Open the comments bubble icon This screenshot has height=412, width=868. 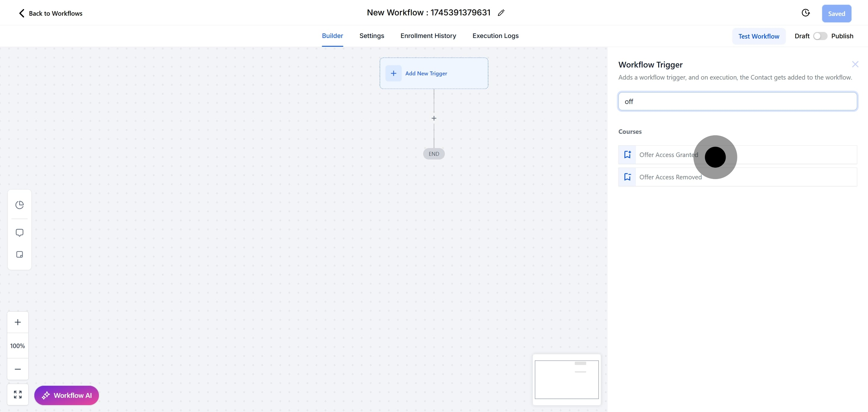pos(20,233)
